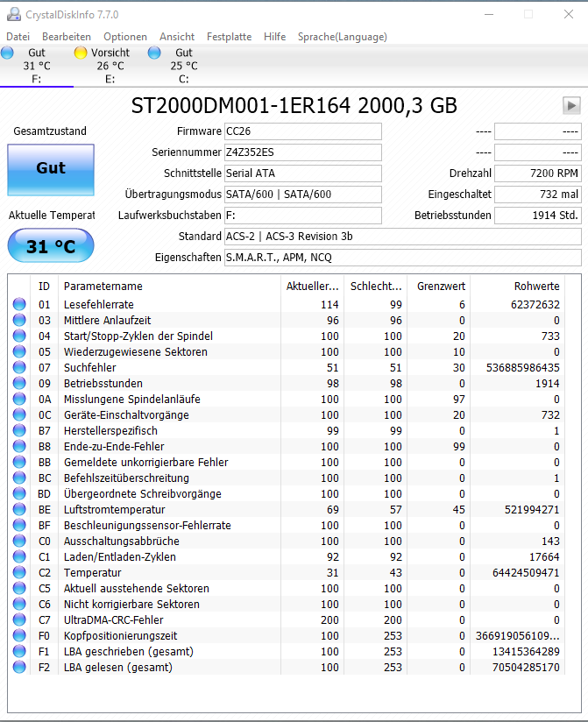Click the Betriebsstunden field 1914 Std.
Screen dimensions: 588x722
[x=538, y=215]
